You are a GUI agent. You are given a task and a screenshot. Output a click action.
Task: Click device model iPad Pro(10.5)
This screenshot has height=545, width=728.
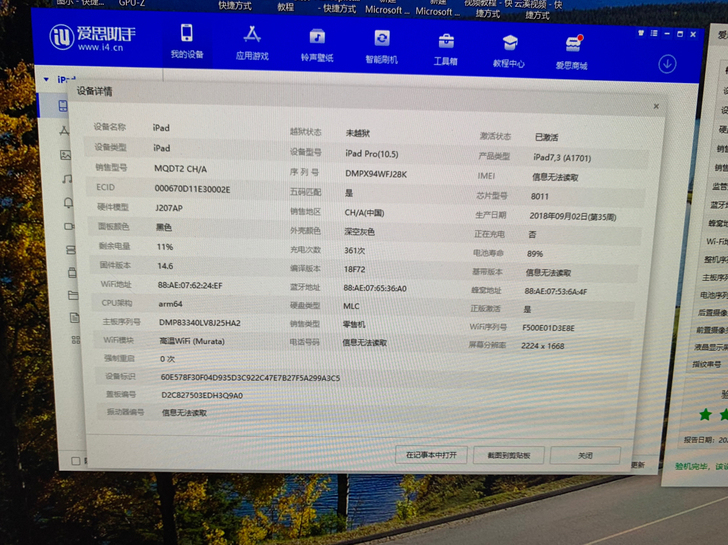(x=371, y=154)
